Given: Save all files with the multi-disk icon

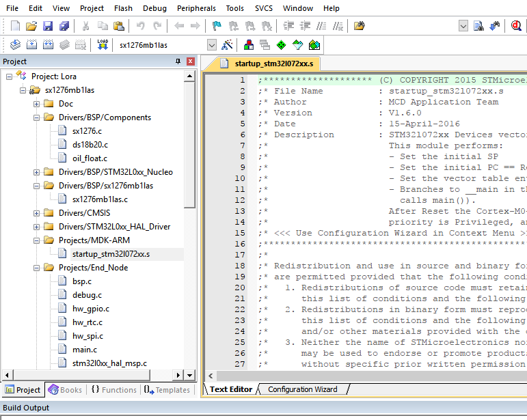Looking at the screenshot, I should click(x=64, y=26).
